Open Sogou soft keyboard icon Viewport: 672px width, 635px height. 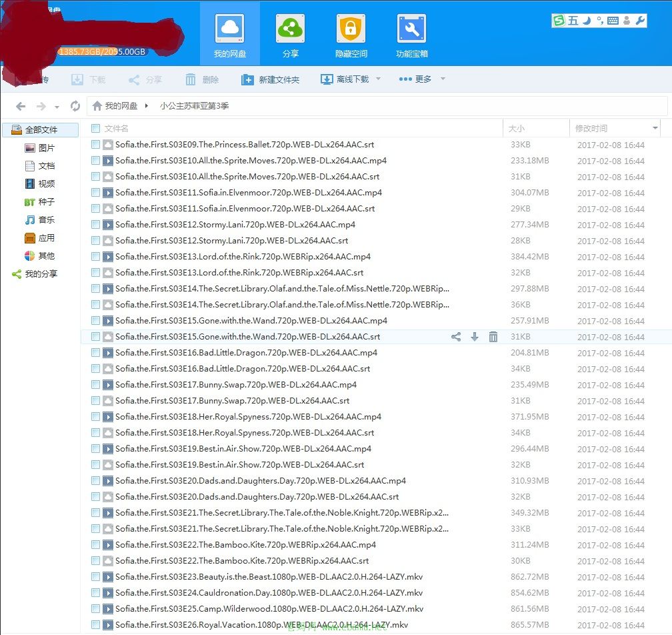coord(613,21)
